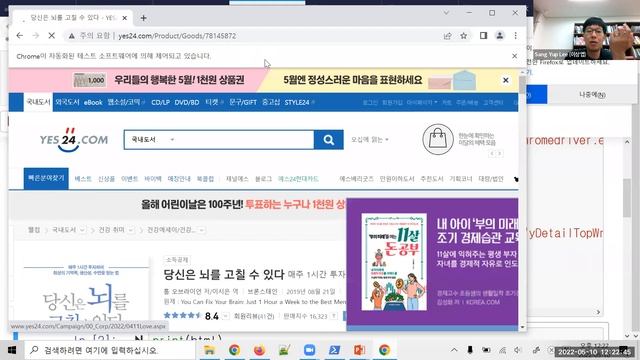Open a new Chrome tab
This screenshot has height=360, width=640.
143,18
